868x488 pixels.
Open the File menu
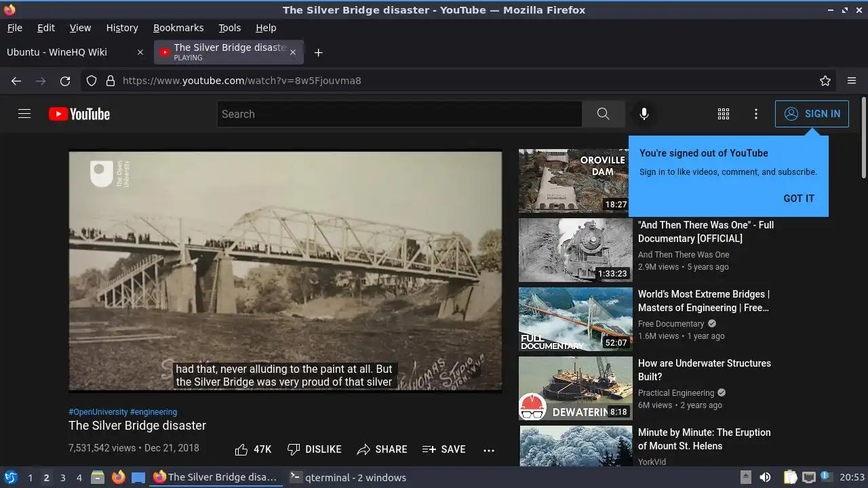(14, 28)
